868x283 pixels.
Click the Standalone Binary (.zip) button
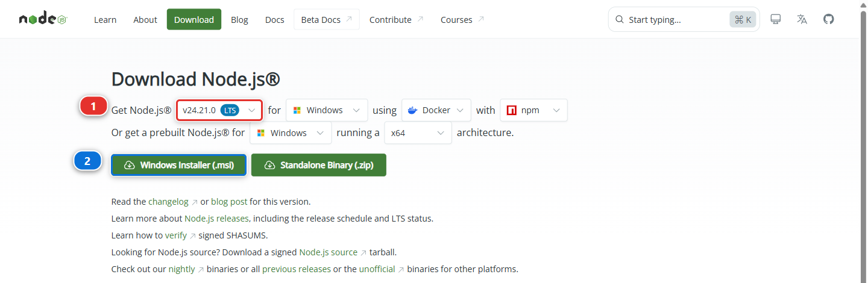[319, 165]
